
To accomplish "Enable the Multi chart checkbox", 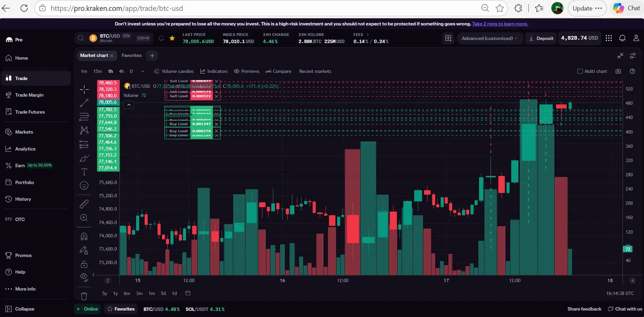I will (580, 71).
